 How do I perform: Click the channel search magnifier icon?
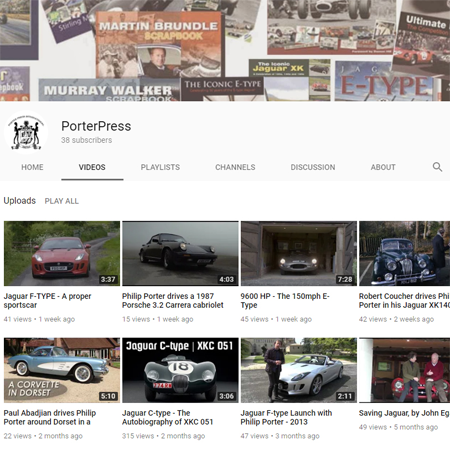pyautogui.click(x=437, y=167)
